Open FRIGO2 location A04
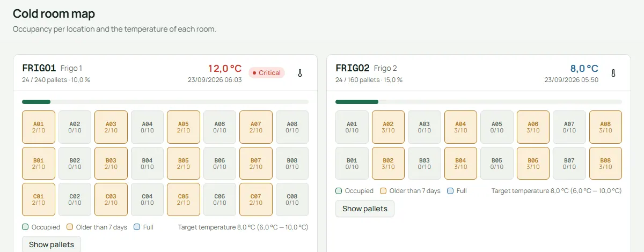Viewport: 644px width, 252px height. [460, 127]
